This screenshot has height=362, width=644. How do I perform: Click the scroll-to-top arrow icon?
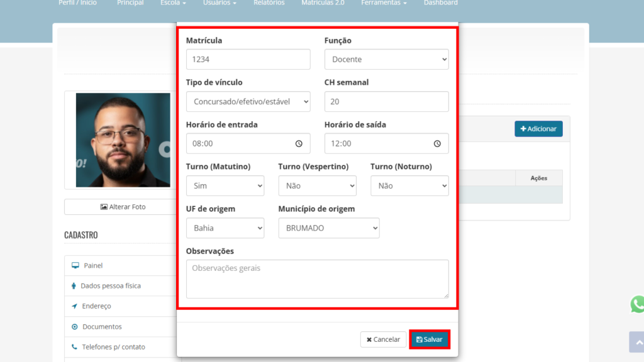[636, 342]
